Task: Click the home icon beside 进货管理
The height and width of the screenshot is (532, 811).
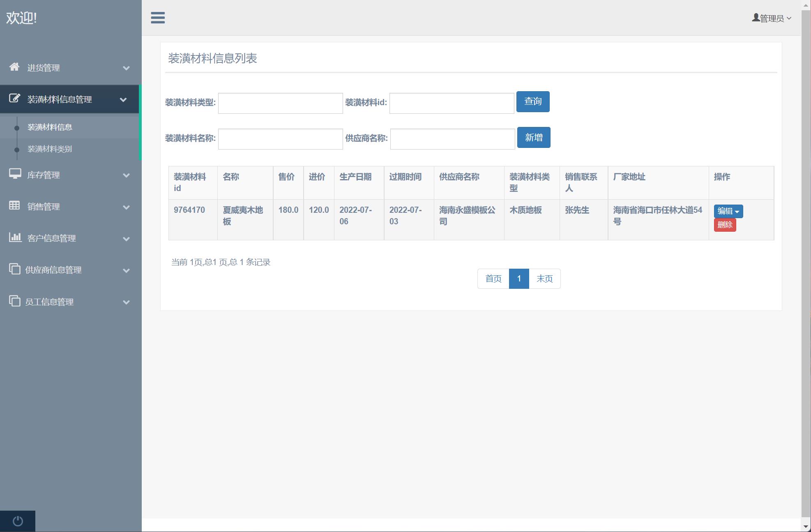Action: tap(14, 67)
